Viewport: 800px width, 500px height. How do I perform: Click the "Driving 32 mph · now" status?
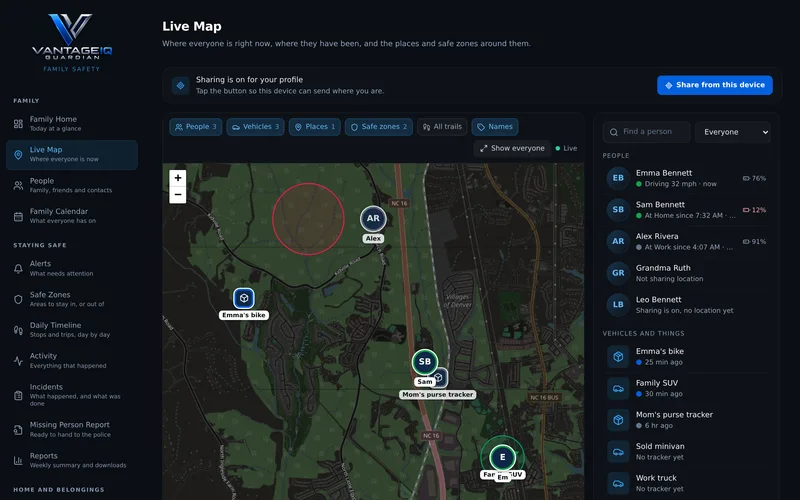click(x=680, y=184)
